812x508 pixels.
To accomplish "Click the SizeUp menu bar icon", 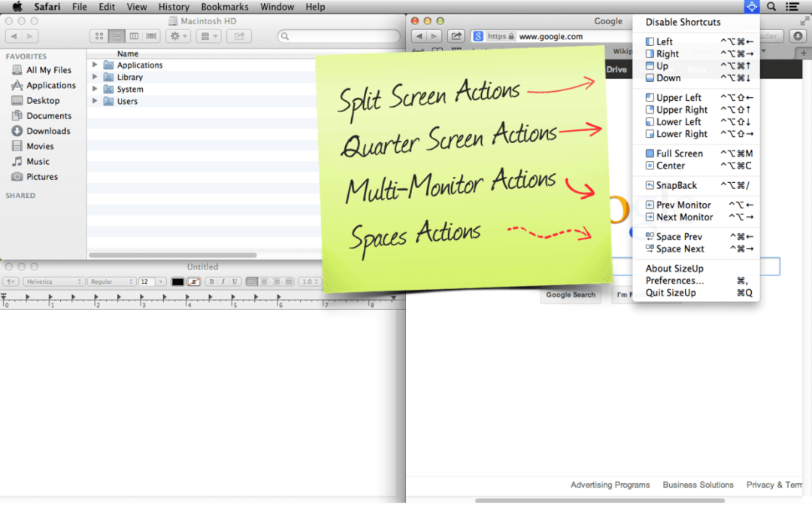I will click(752, 7).
